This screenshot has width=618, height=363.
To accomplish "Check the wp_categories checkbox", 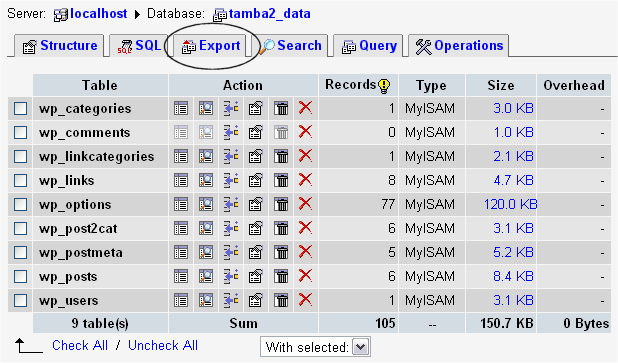I will click(x=20, y=108).
